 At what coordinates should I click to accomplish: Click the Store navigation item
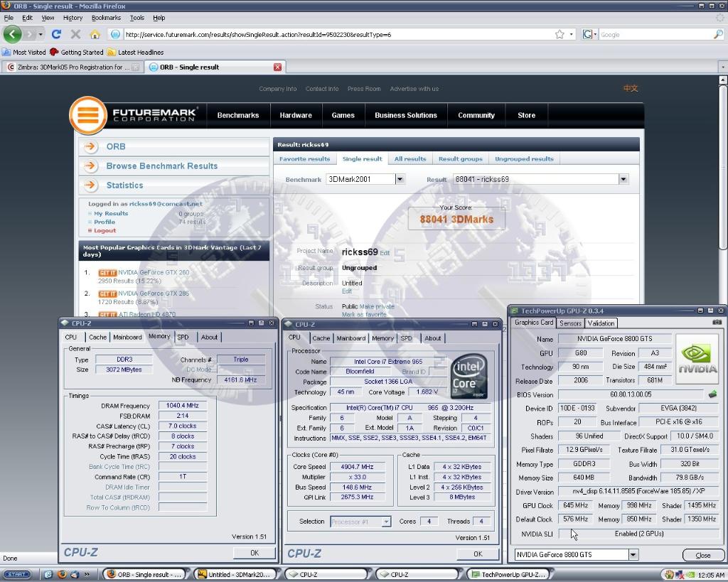pyautogui.click(x=527, y=115)
